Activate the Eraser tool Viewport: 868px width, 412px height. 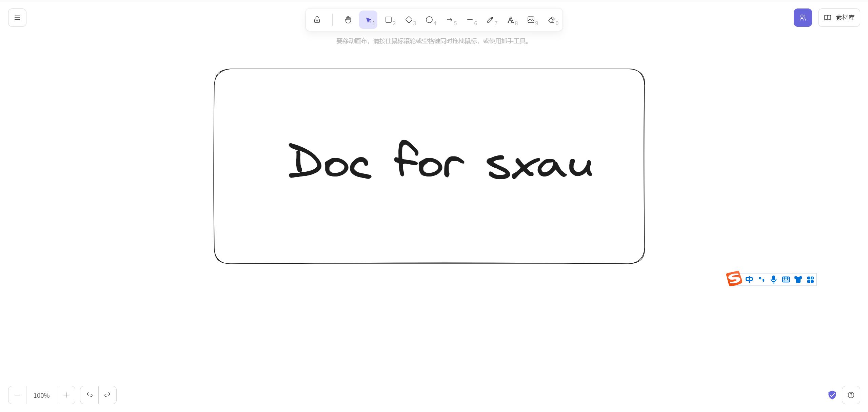(x=551, y=20)
